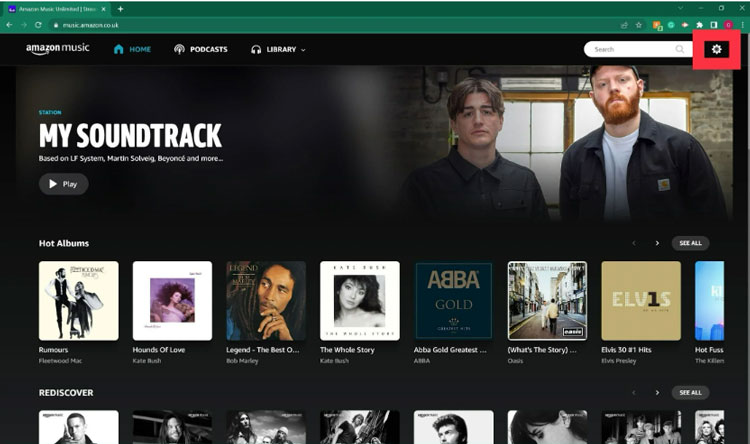Open the Elvis Presley artist link

pyautogui.click(x=618, y=361)
